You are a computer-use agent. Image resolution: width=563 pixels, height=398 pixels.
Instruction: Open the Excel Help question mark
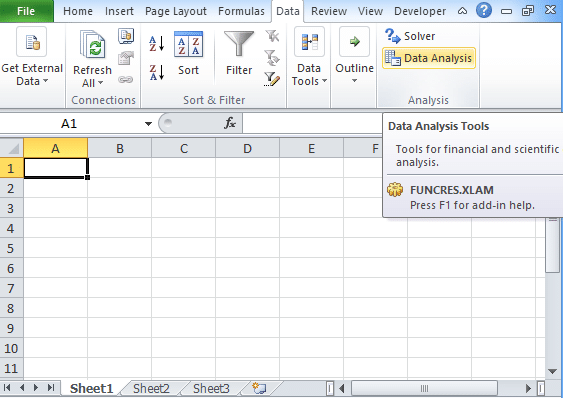tap(484, 10)
